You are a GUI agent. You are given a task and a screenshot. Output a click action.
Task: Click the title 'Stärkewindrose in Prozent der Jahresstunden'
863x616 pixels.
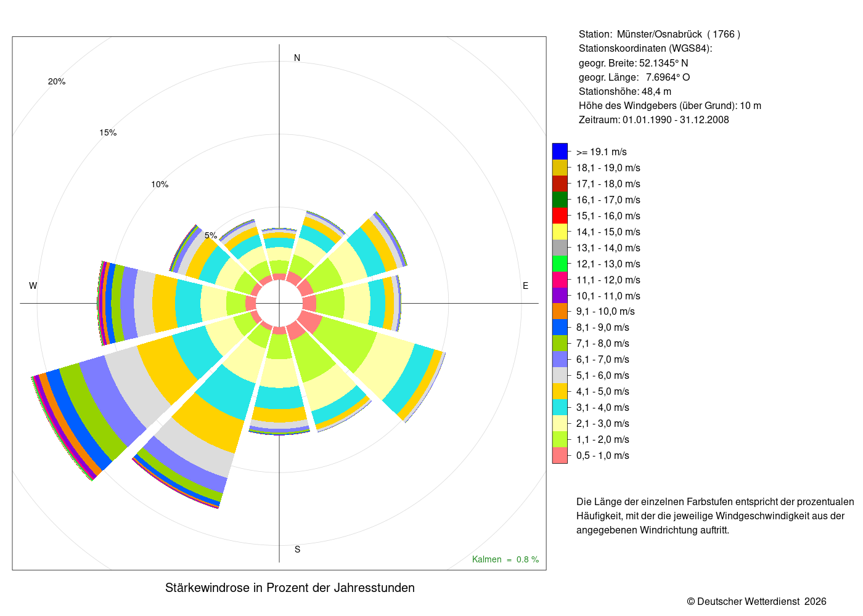coord(290,588)
